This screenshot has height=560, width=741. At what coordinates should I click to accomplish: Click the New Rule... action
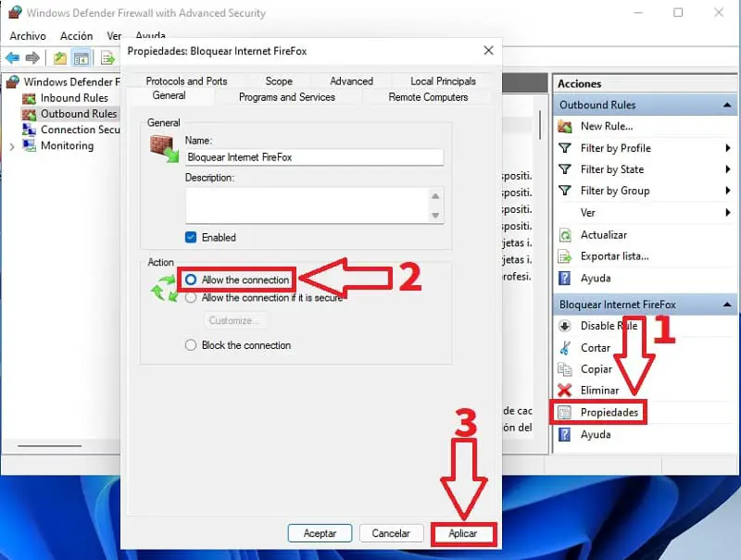(x=607, y=126)
